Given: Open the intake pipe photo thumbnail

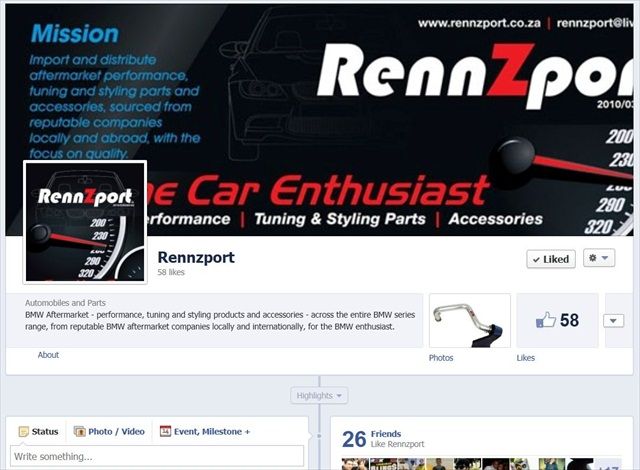Looking at the screenshot, I should 470,320.
